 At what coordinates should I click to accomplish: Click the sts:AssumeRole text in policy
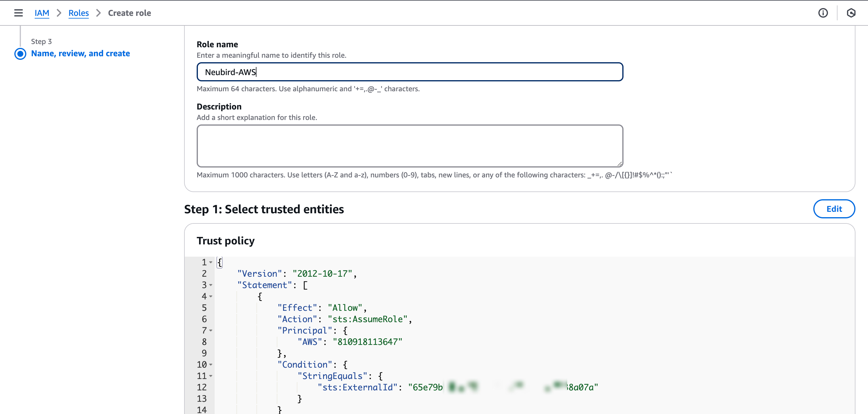367,319
